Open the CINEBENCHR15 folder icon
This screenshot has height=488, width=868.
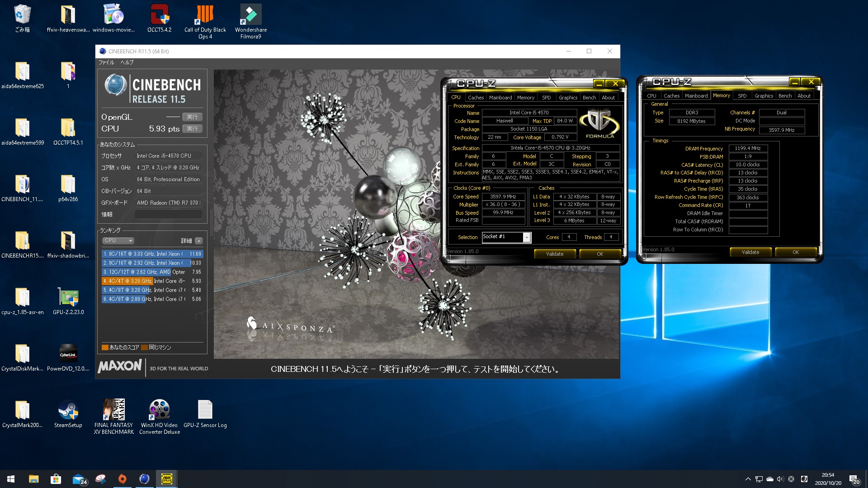pyautogui.click(x=22, y=244)
